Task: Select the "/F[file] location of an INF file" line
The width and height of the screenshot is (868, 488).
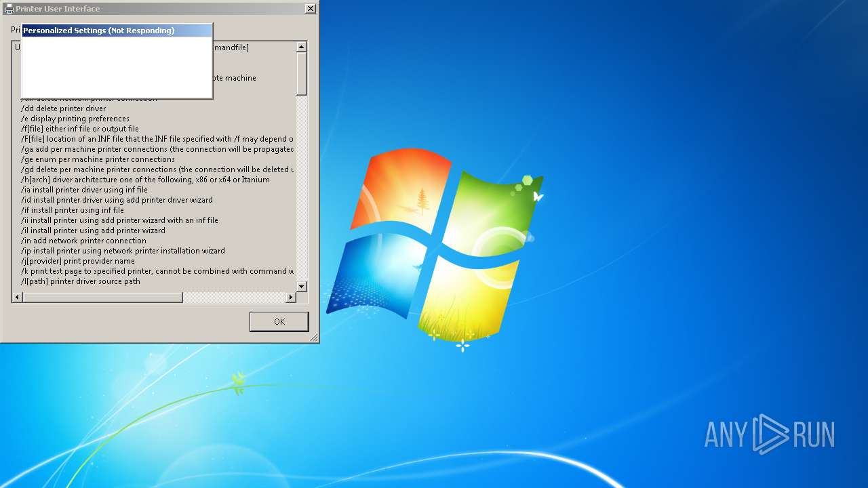Action: click(x=157, y=139)
